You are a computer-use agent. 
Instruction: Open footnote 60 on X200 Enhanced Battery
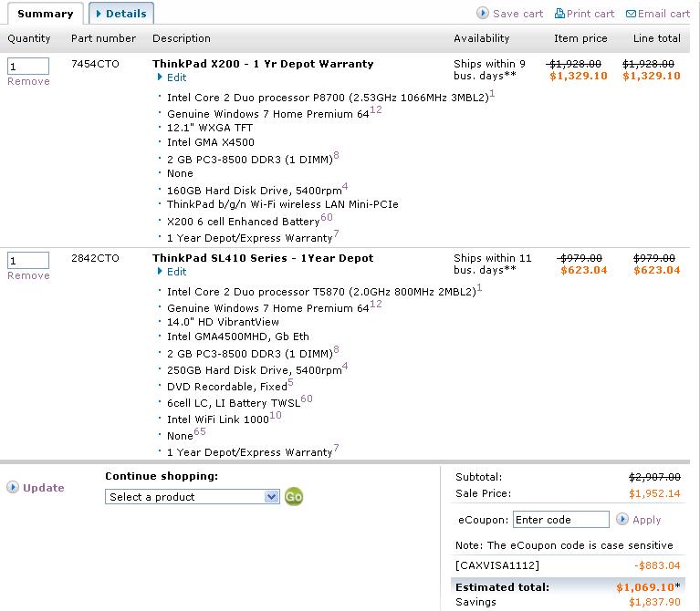(x=326, y=217)
